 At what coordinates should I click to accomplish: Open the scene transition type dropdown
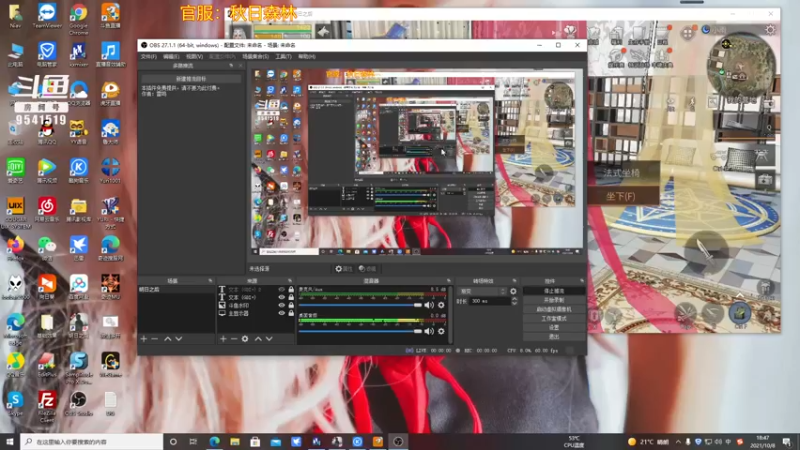[482, 291]
